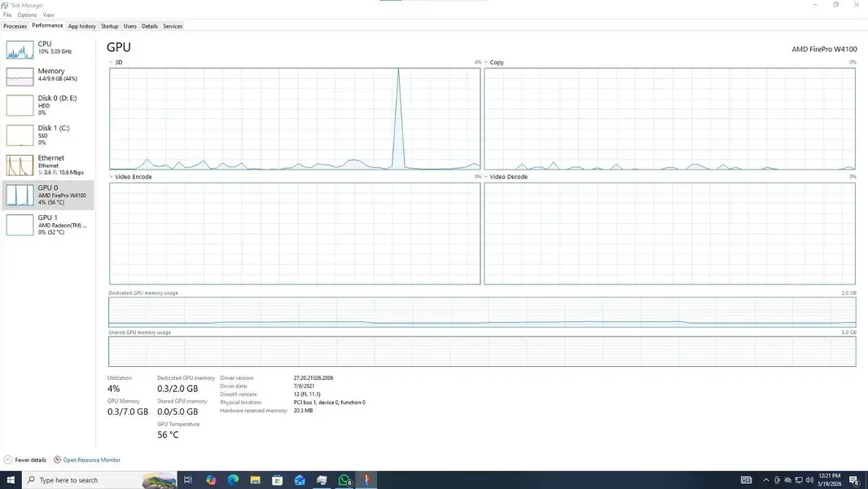Select Disk 0 (D: E:) HDD entry

click(x=49, y=105)
